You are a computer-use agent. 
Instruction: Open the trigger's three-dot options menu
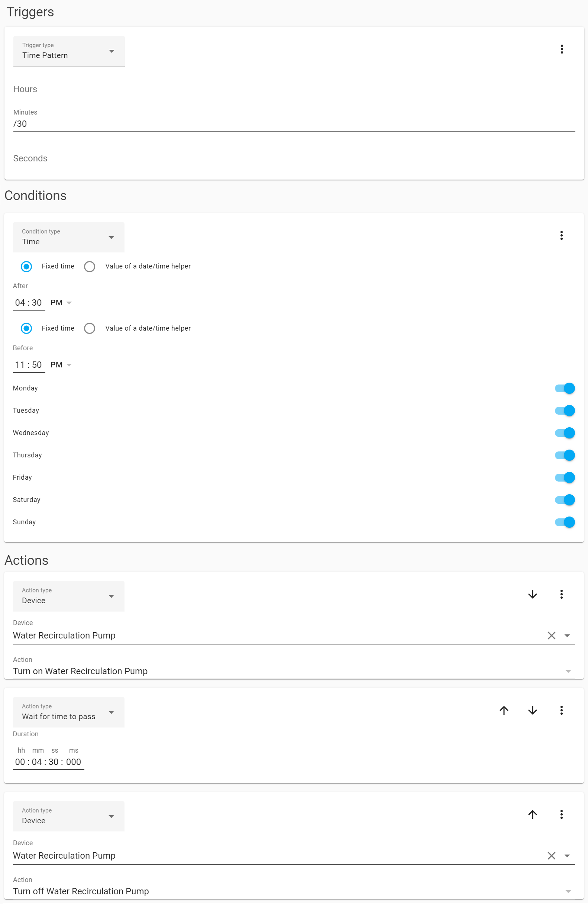pyautogui.click(x=562, y=49)
